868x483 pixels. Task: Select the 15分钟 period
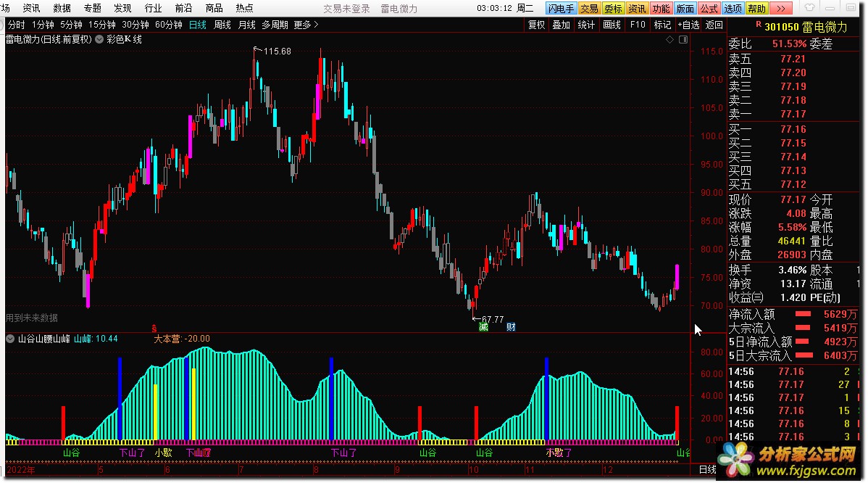[x=102, y=25]
